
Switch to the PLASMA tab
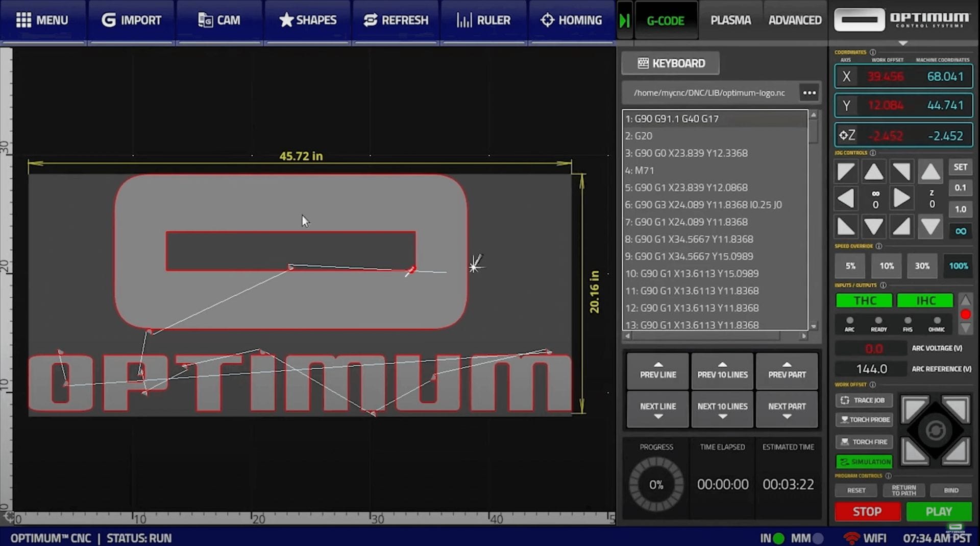pos(730,20)
